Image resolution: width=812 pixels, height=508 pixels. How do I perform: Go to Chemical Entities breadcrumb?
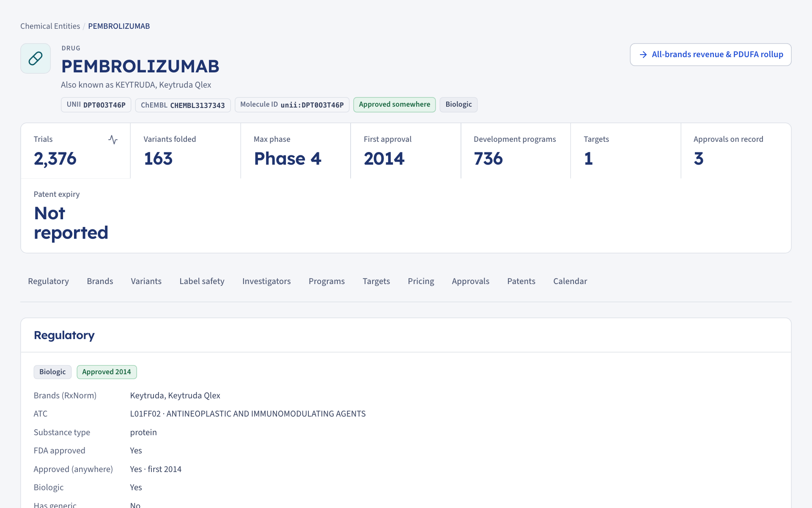(50, 26)
